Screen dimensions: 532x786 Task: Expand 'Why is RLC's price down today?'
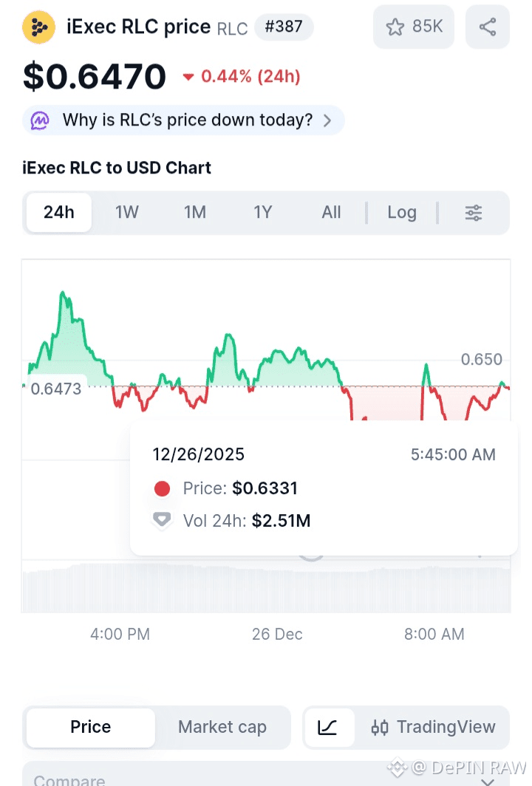point(188,120)
